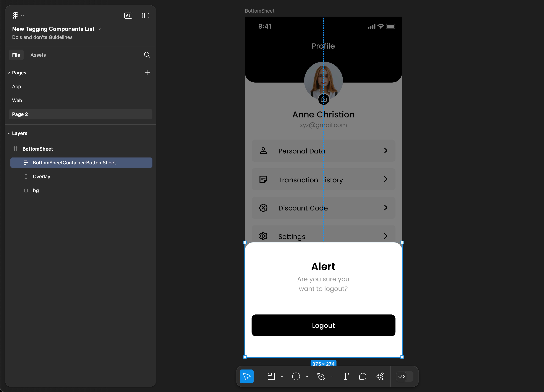Switch to Assets tab
Image resolution: width=544 pixels, height=392 pixels.
coord(38,55)
